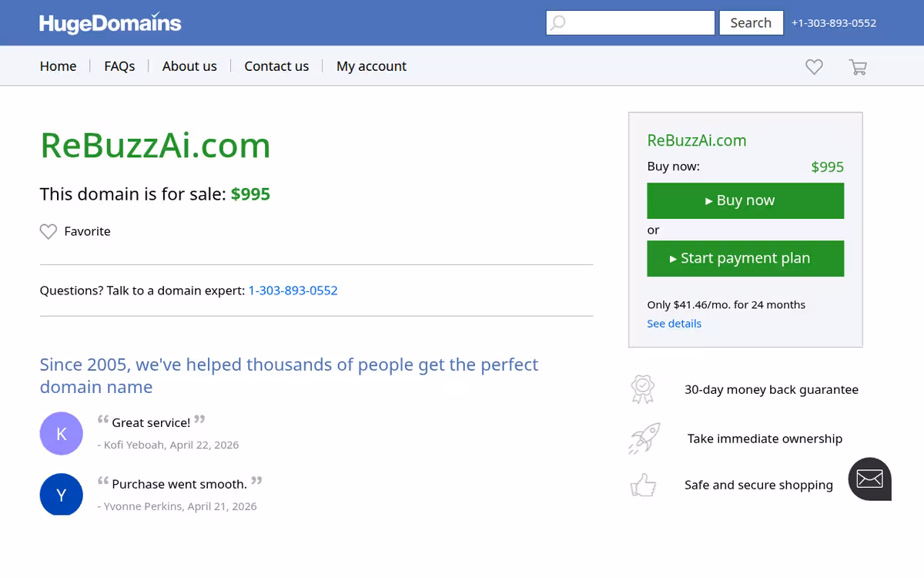Viewport: 924px width, 578px height.
Task: Click the money back guarantee badge icon
Action: coord(642,389)
